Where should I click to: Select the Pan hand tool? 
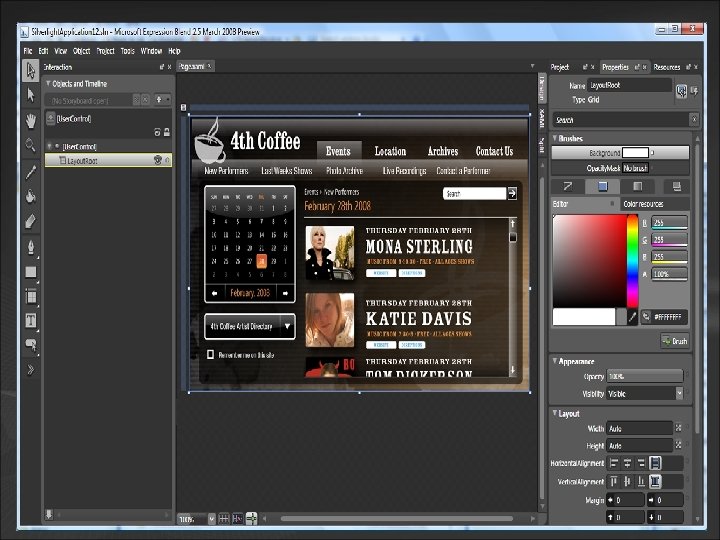(x=31, y=120)
